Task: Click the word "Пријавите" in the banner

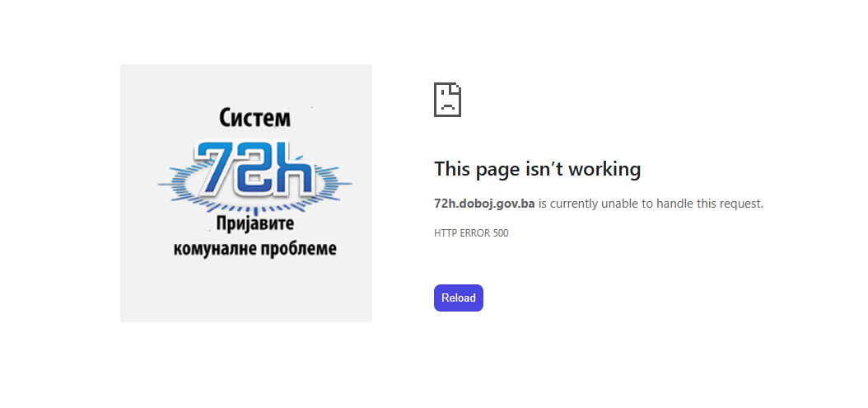Action: tap(254, 225)
